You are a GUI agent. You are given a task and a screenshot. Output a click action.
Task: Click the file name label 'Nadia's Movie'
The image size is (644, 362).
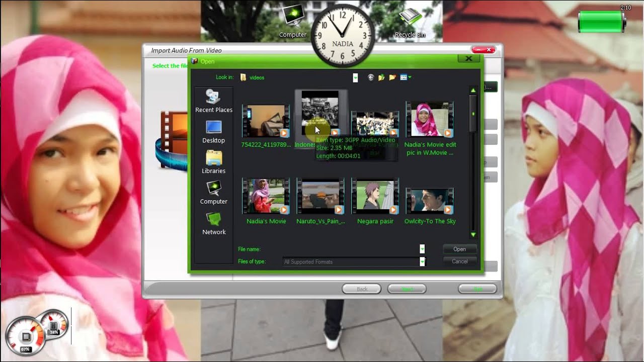pyautogui.click(x=266, y=221)
